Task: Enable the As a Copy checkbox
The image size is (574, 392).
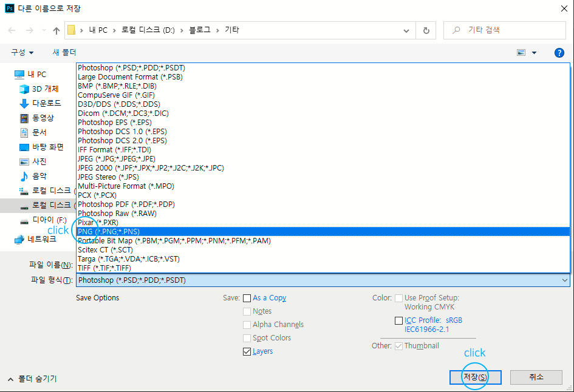Action: (247, 299)
